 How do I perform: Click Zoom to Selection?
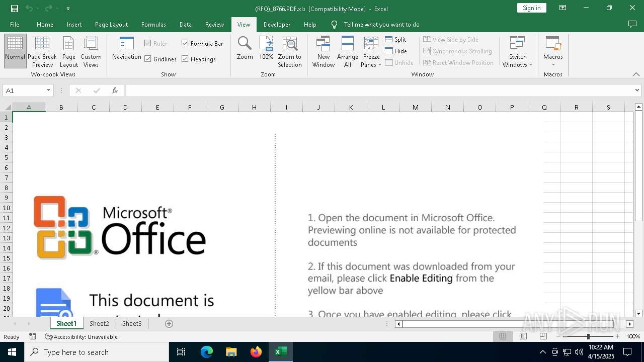290,51
